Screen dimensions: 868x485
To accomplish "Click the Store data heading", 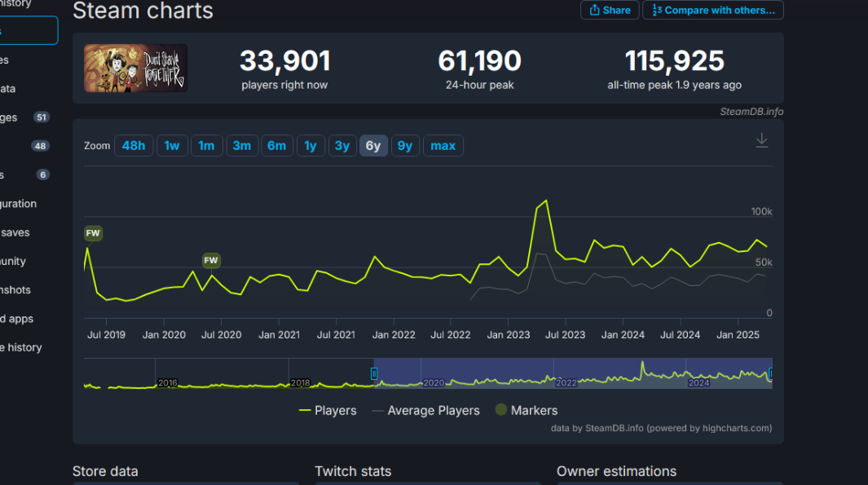I will (x=105, y=471).
